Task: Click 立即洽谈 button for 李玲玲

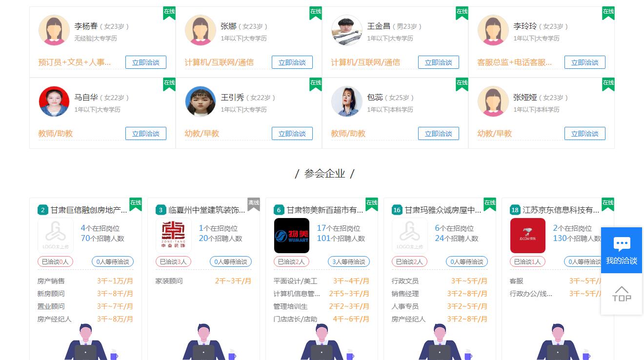Action: [x=585, y=62]
